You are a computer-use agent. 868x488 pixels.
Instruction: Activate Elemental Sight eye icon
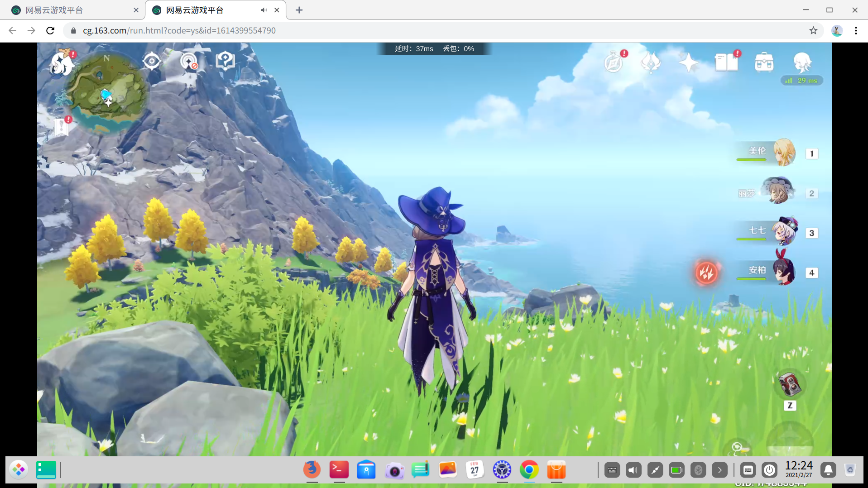tap(152, 61)
